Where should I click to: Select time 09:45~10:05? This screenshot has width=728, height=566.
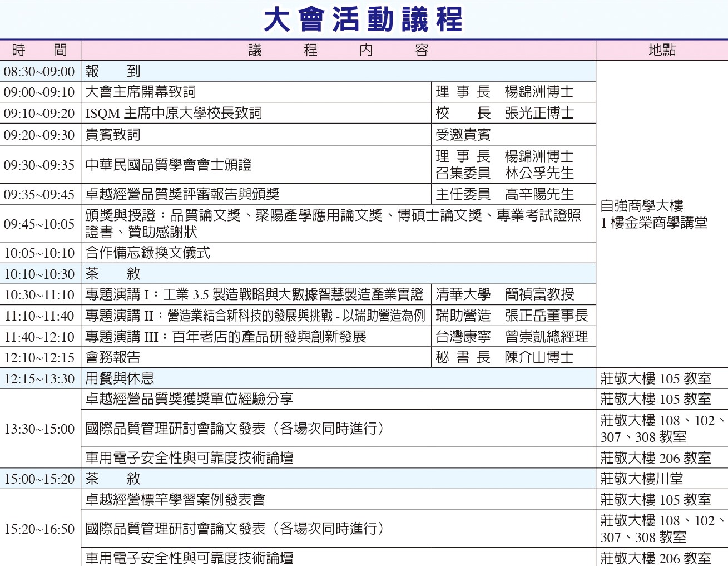[x=39, y=224]
